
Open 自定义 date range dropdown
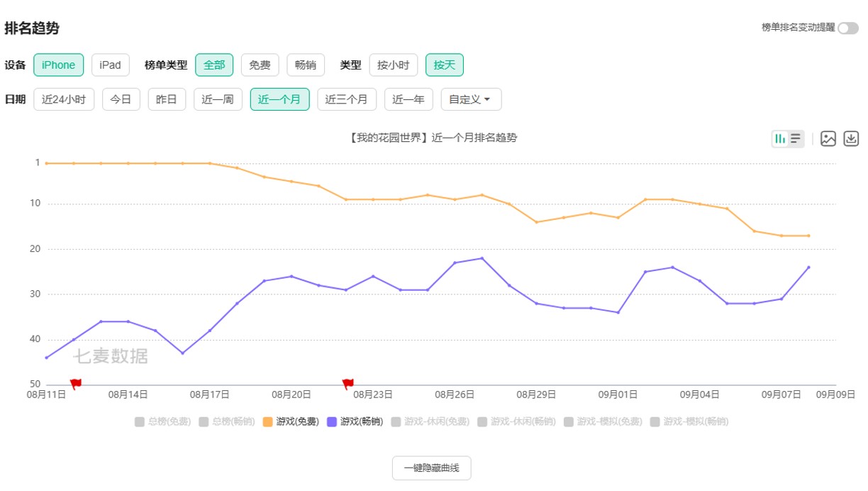pyautogui.click(x=471, y=99)
